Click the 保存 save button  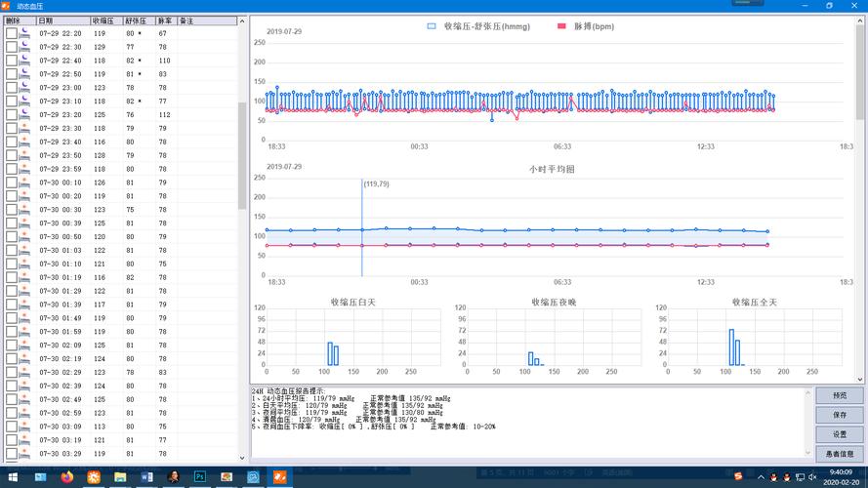840,415
